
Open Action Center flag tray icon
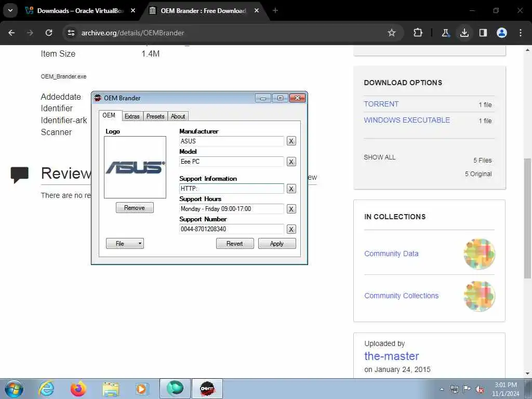(467, 389)
